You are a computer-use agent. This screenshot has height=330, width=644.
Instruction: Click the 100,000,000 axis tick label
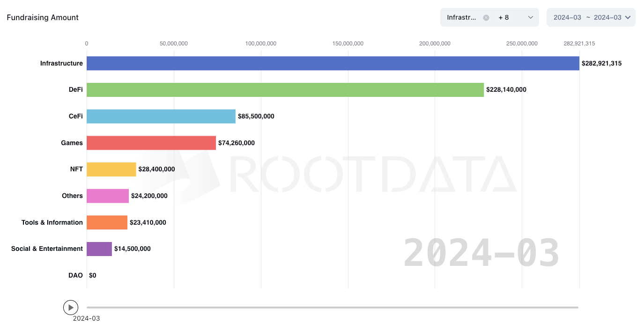tap(261, 44)
